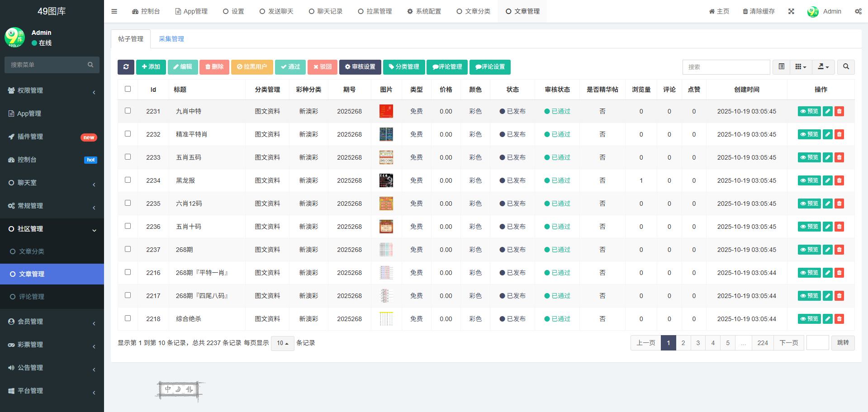Open the columns visibility dropdown
Viewport: 868px width, 412px height.
point(801,67)
